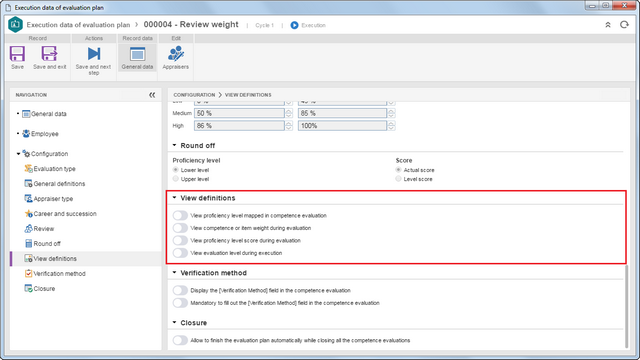Image resolution: width=640 pixels, height=360 pixels.
Task: Select the General data toolbar icon
Action: click(137, 54)
